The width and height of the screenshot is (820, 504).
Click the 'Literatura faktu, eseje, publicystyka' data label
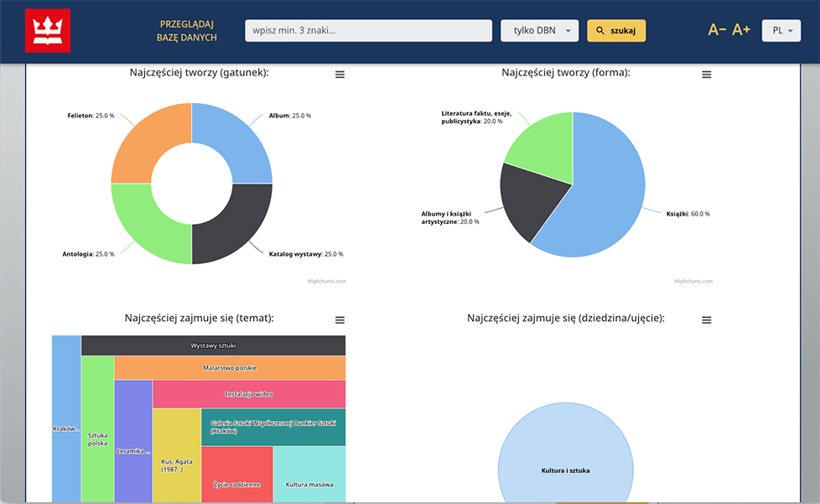[x=476, y=117]
